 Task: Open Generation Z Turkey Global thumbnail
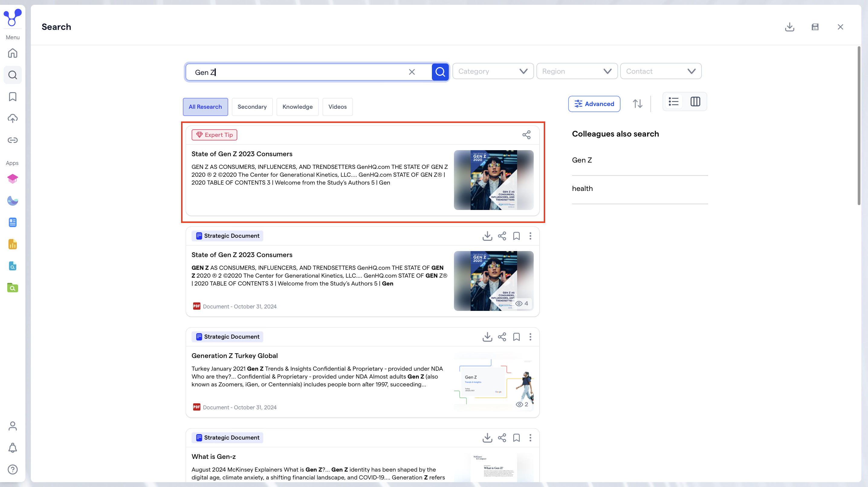[x=494, y=382]
